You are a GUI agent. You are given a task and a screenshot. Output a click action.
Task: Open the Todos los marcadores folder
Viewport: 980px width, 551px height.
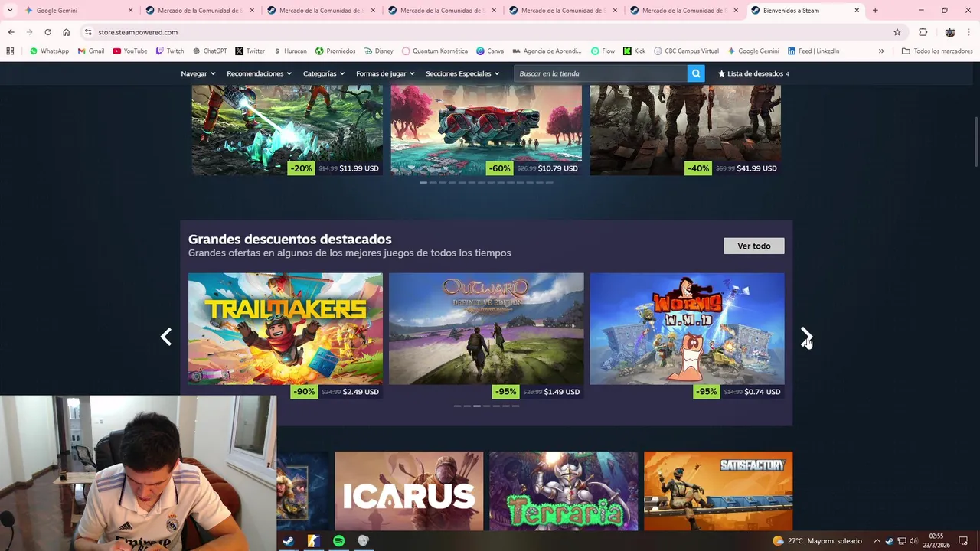tap(937, 51)
